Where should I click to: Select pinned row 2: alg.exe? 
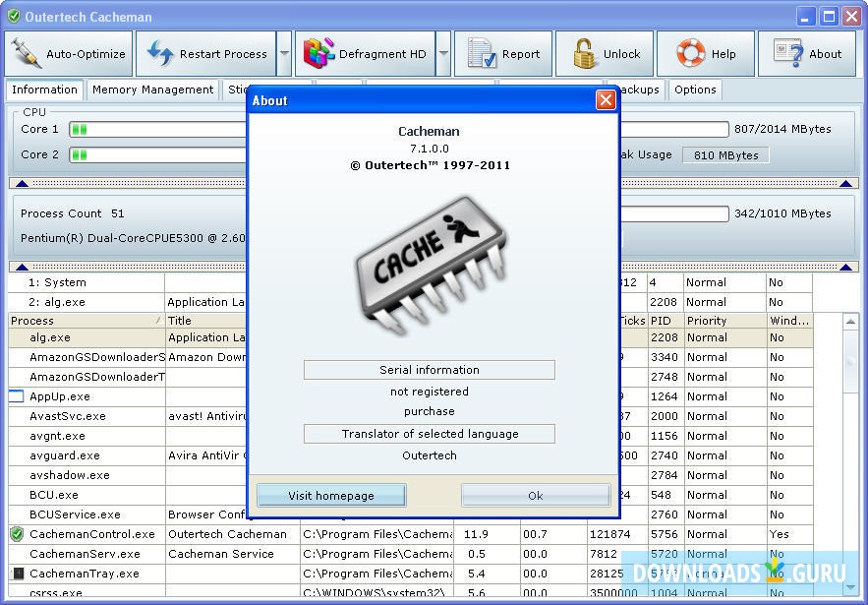coord(411,302)
